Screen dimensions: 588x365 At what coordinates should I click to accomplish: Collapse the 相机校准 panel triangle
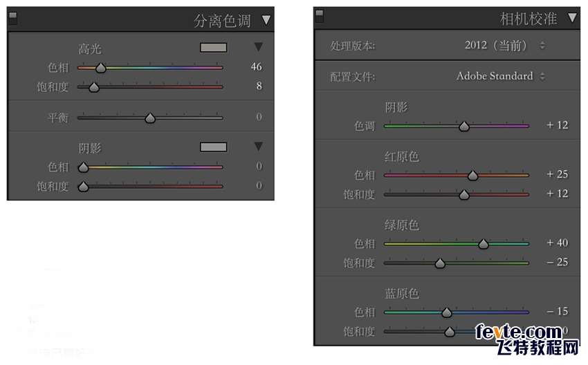click(x=572, y=18)
